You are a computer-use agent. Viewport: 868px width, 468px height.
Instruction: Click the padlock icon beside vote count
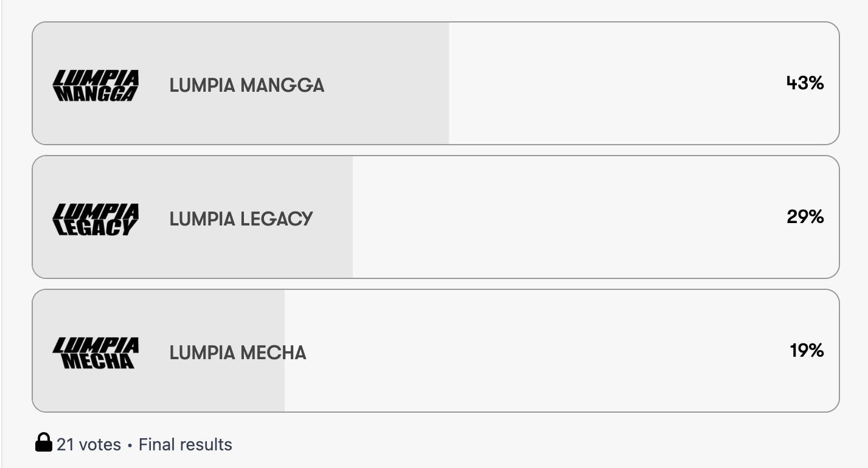pyautogui.click(x=43, y=443)
